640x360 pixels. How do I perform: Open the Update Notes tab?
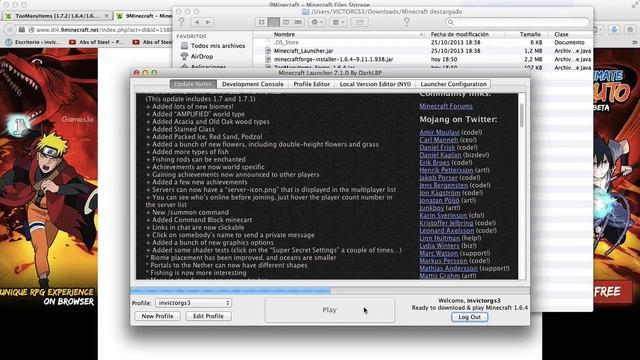[x=193, y=84]
